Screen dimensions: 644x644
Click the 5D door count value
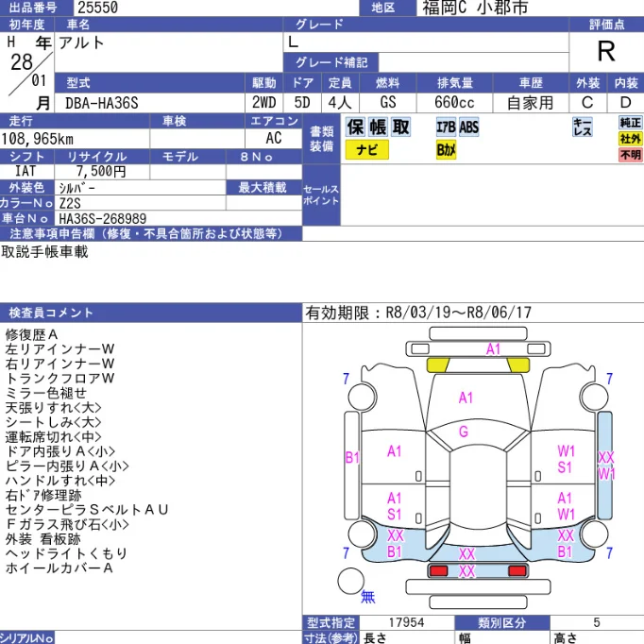pyautogui.click(x=302, y=103)
